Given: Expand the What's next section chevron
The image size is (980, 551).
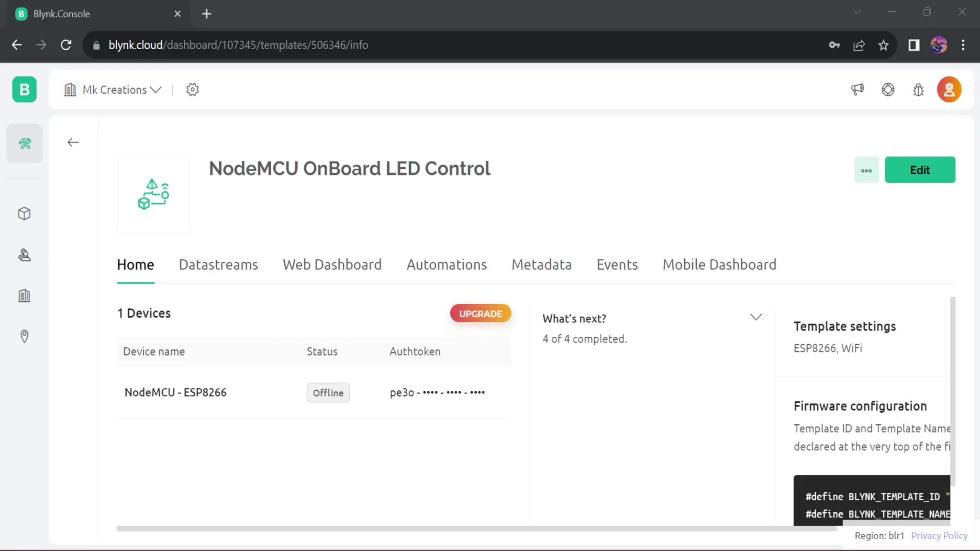Looking at the screenshot, I should 756,317.
